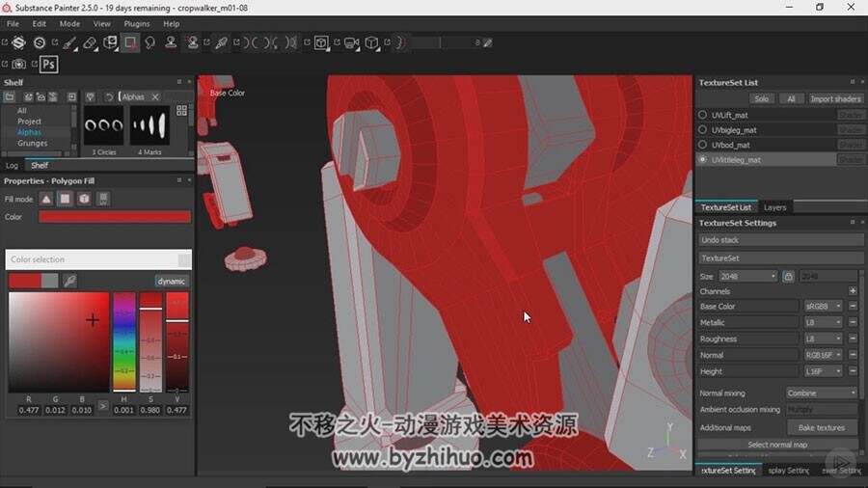Click the All button in TextureSet List
Screen dimensions: 868x488
[x=791, y=99]
